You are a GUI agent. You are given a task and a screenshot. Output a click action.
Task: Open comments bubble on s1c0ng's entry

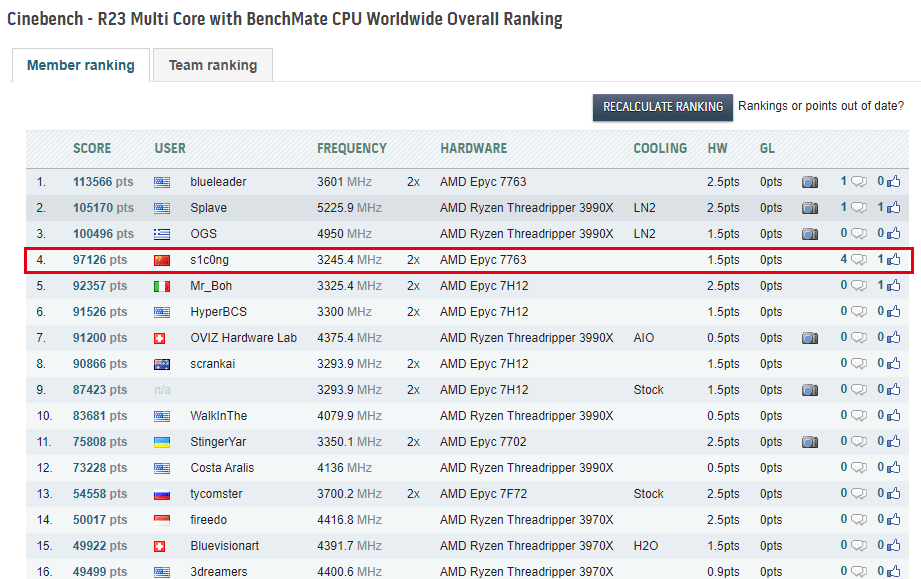point(859,260)
